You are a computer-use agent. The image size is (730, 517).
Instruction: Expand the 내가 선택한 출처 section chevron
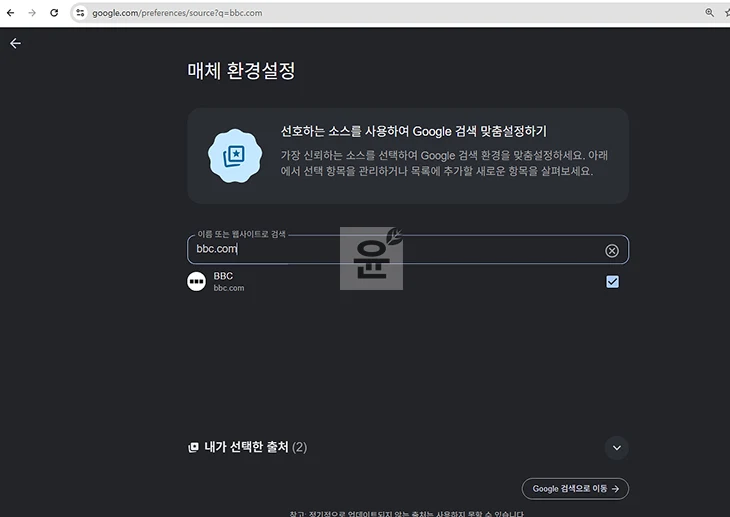pyautogui.click(x=616, y=448)
